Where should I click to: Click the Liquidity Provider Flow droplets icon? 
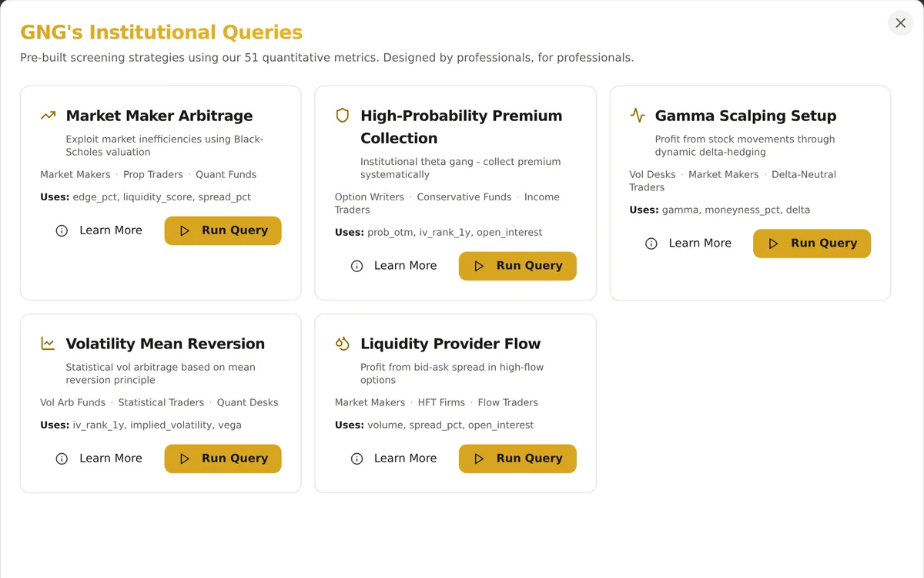point(343,344)
